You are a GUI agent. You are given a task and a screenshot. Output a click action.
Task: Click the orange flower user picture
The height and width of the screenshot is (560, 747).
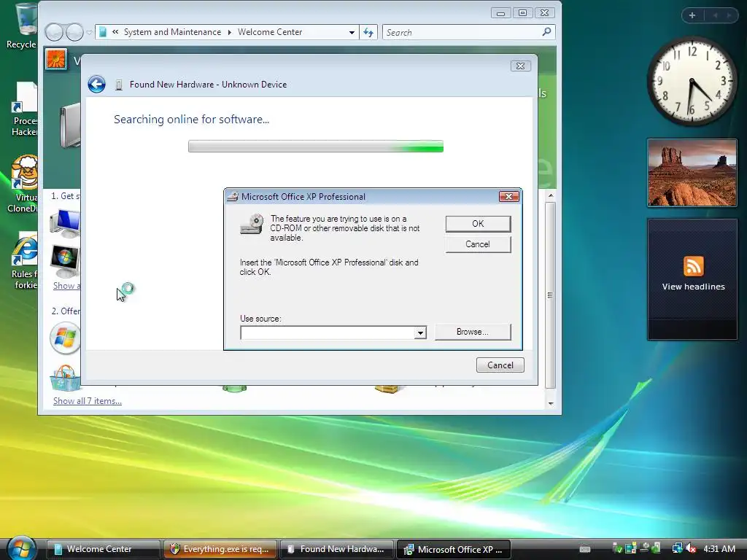55,60
